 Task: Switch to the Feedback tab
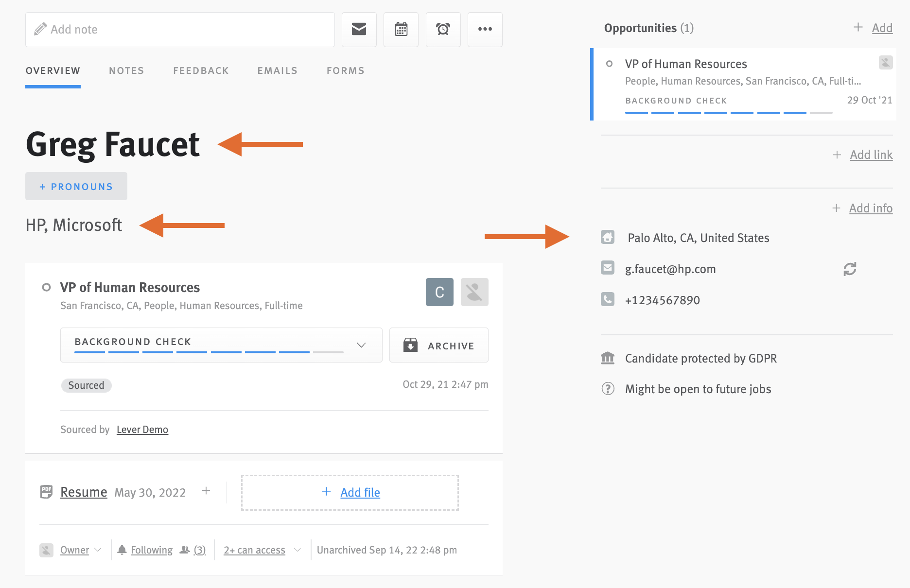click(201, 70)
